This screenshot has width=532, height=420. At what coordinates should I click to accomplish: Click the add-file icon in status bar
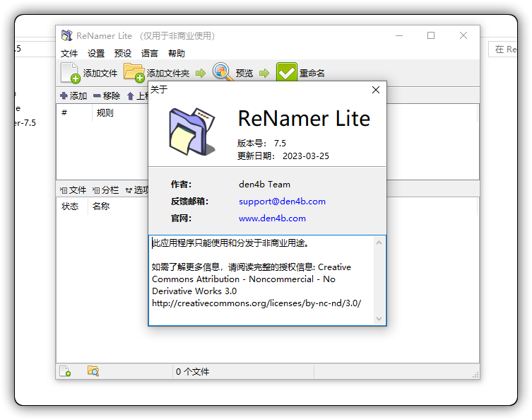point(65,371)
